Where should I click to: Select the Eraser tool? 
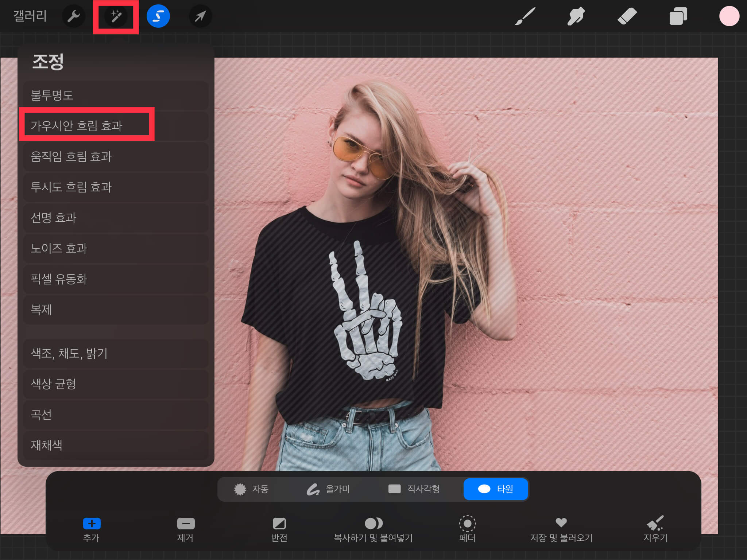(627, 16)
